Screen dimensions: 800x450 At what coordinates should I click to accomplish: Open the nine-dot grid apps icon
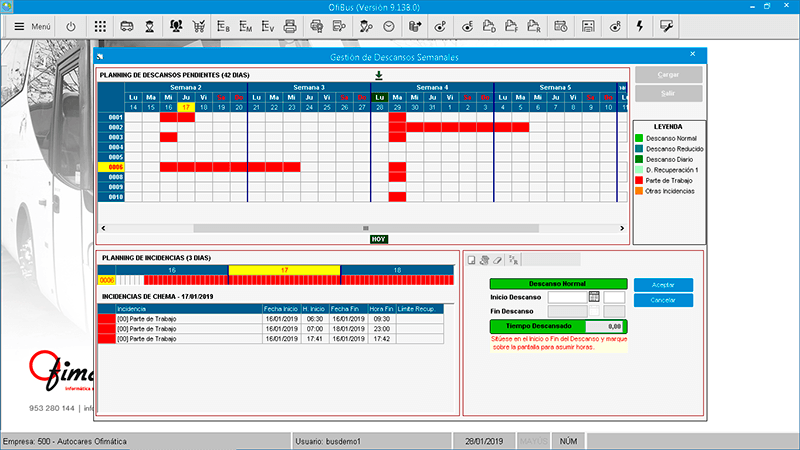[x=100, y=25]
